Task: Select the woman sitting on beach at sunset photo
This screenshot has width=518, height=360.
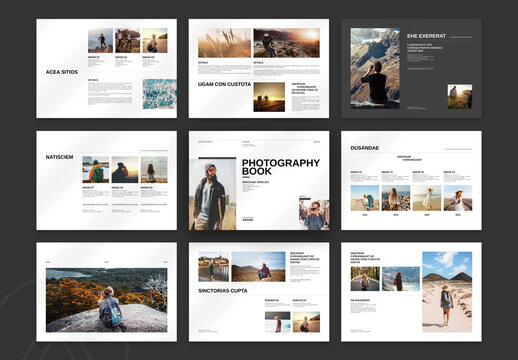Action: tap(306, 322)
